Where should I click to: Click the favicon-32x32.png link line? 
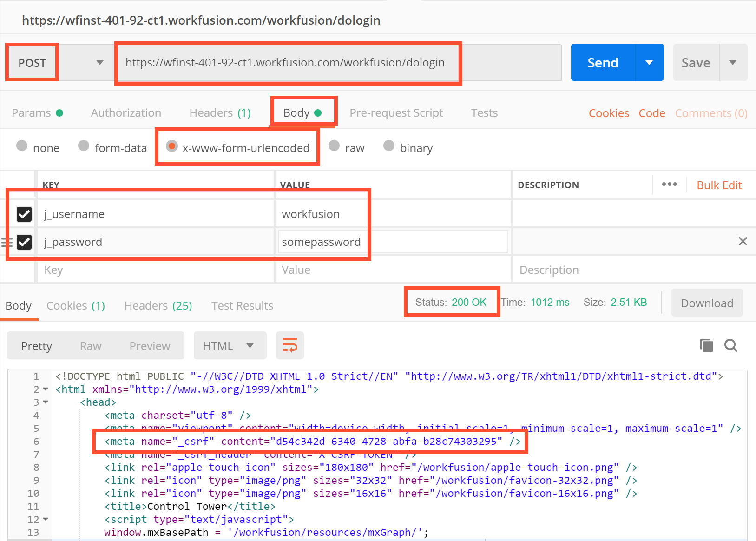(x=371, y=480)
